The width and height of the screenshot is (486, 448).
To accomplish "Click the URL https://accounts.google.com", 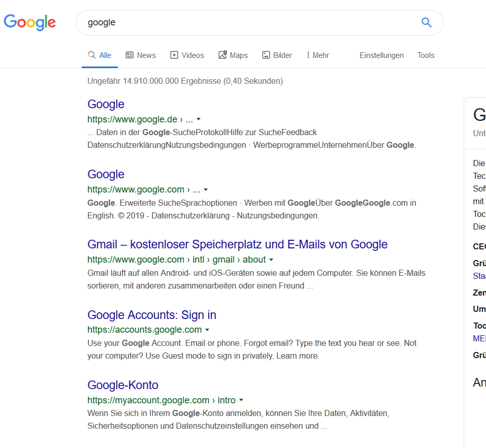I will 144,330.
